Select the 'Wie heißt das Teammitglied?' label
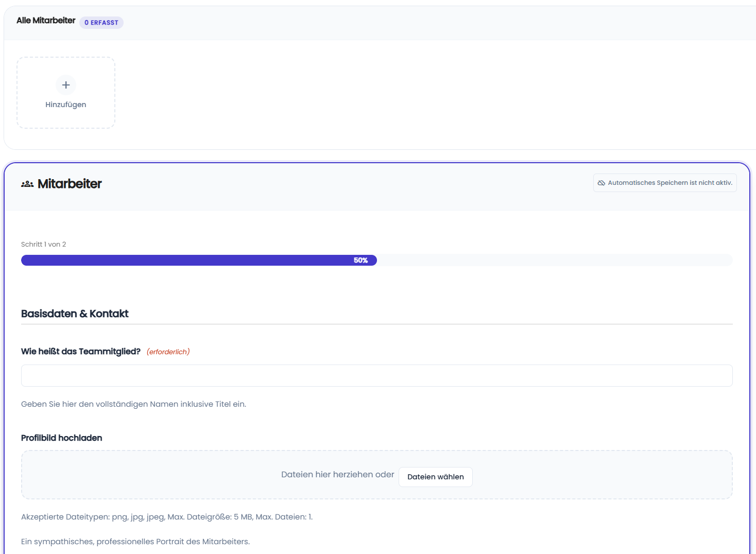 [81, 351]
